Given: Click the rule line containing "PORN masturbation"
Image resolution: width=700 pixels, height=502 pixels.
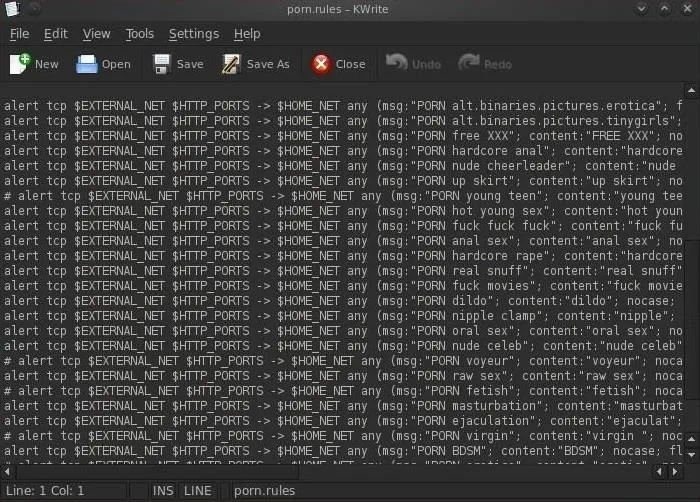Looking at the screenshot, I should tap(343, 406).
